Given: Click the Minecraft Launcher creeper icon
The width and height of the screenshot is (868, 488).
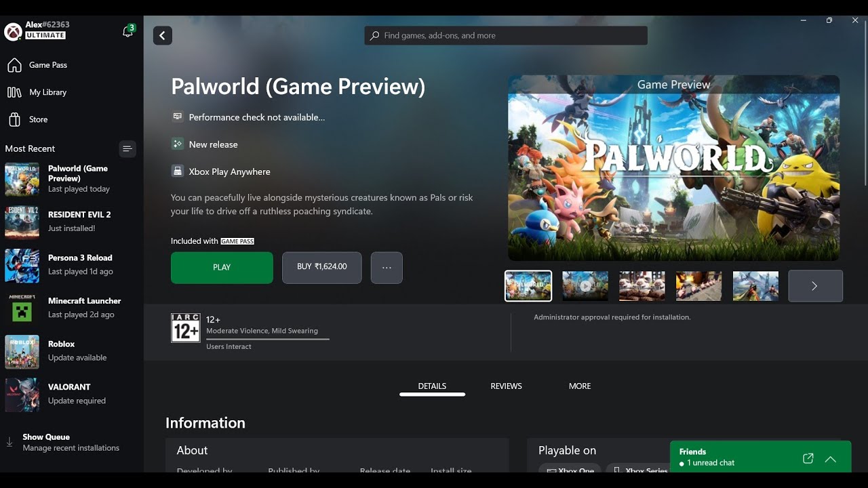Looking at the screenshot, I should [x=22, y=308].
